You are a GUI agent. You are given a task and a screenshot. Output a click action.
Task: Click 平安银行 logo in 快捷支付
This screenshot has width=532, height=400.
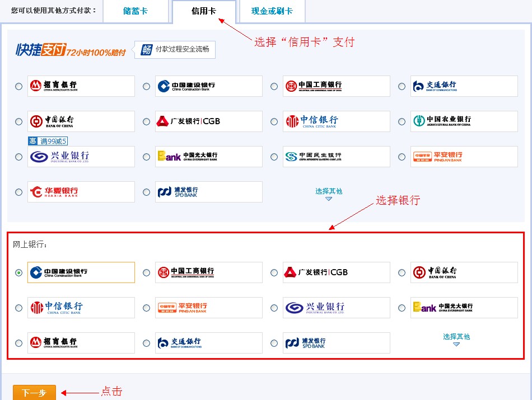(x=464, y=157)
